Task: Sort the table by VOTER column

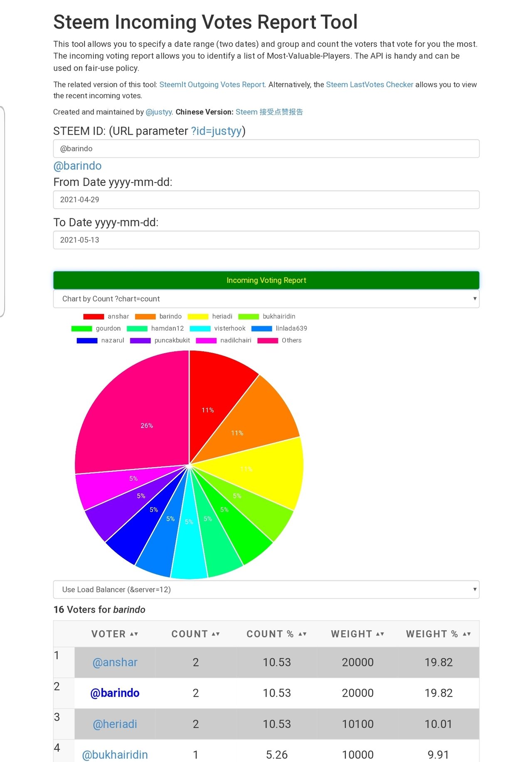Action: click(115, 634)
